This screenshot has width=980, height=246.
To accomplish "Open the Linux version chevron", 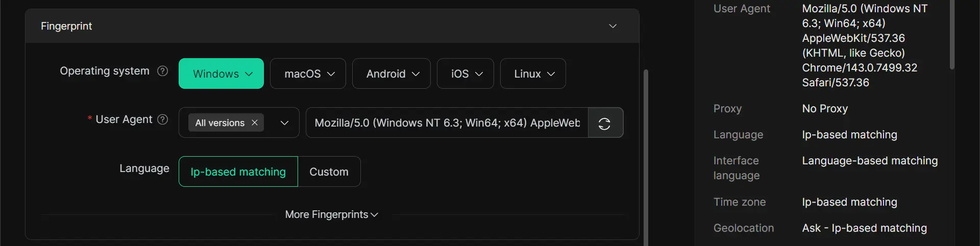I will click(x=551, y=74).
